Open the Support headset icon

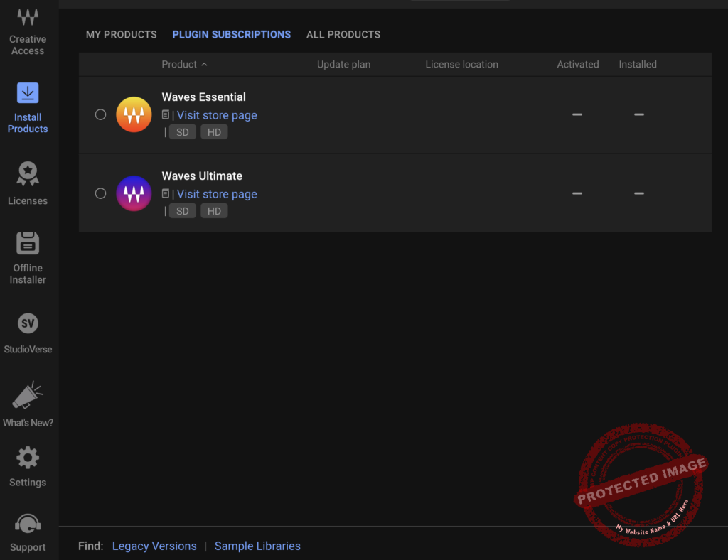click(x=28, y=524)
